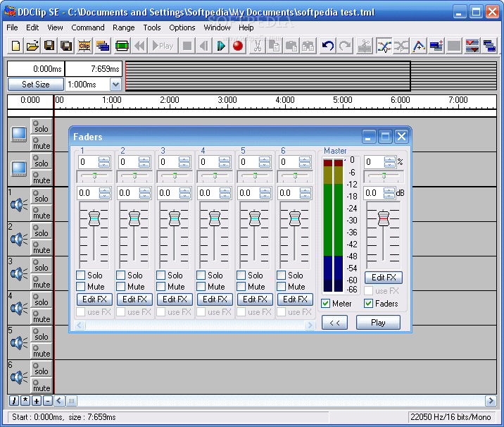The width and height of the screenshot is (504, 427).
Task: Click the speaker icon of audio track 4
Action: pyautogui.click(x=18, y=308)
